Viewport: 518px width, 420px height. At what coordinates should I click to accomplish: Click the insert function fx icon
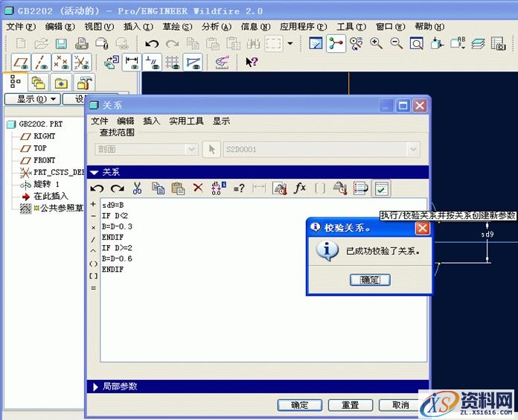click(x=300, y=188)
